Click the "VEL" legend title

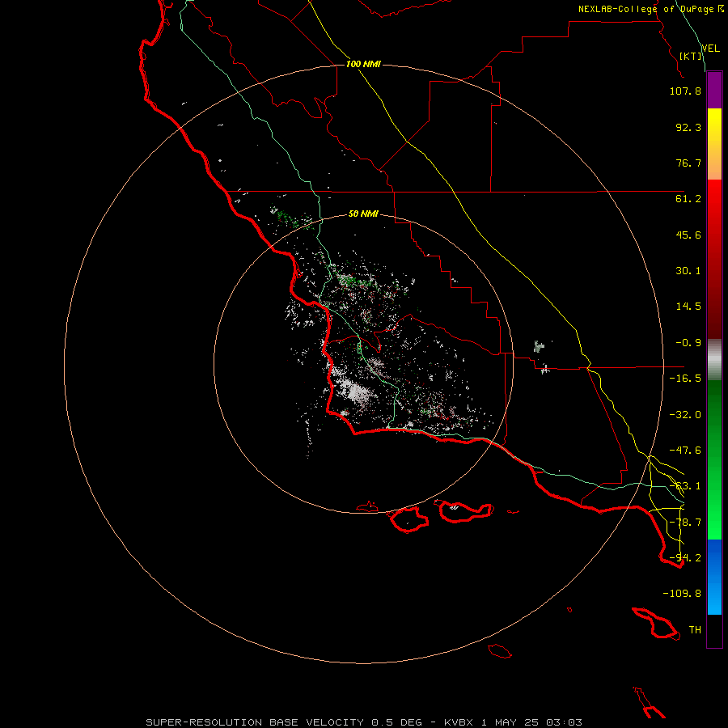pos(710,49)
